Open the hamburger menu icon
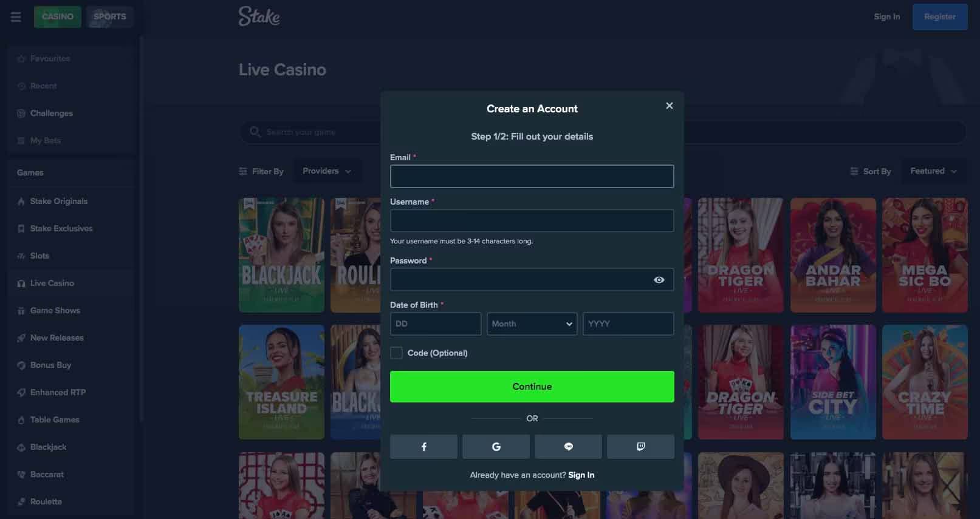 pos(16,17)
